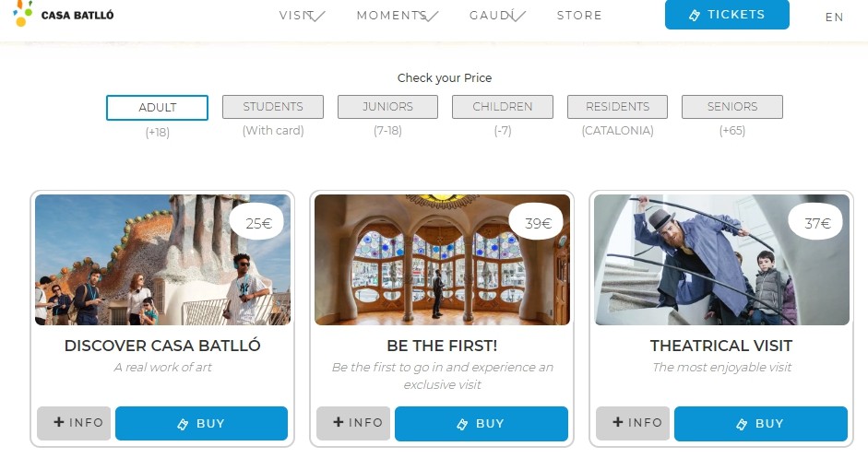Image resolution: width=868 pixels, height=458 pixels.
Task: Open the EN language selector
Action: pyautogui.click(x=834, y=18)
